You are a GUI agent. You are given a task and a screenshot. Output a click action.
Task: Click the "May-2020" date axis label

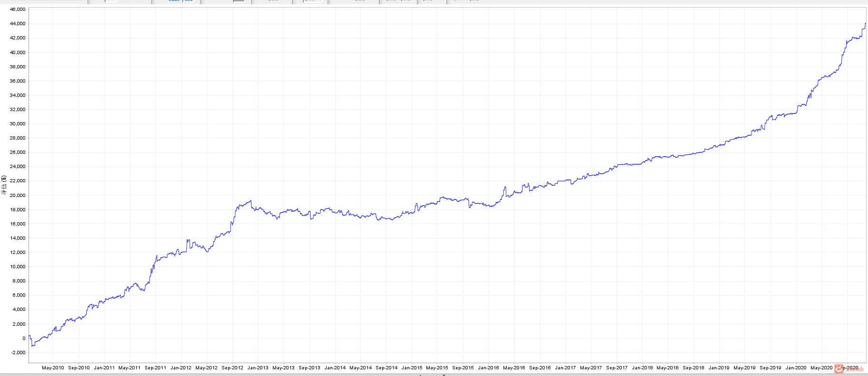point(821,368)
